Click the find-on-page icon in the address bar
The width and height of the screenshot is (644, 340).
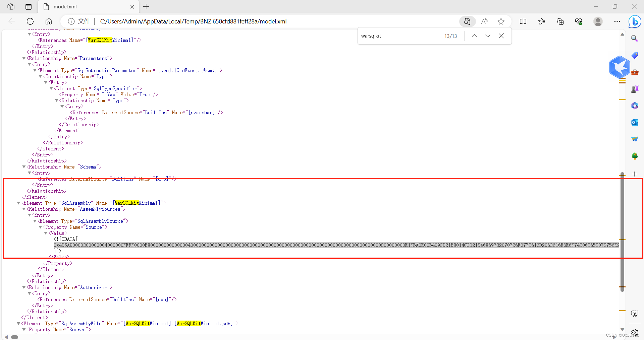tap(467, 21)
